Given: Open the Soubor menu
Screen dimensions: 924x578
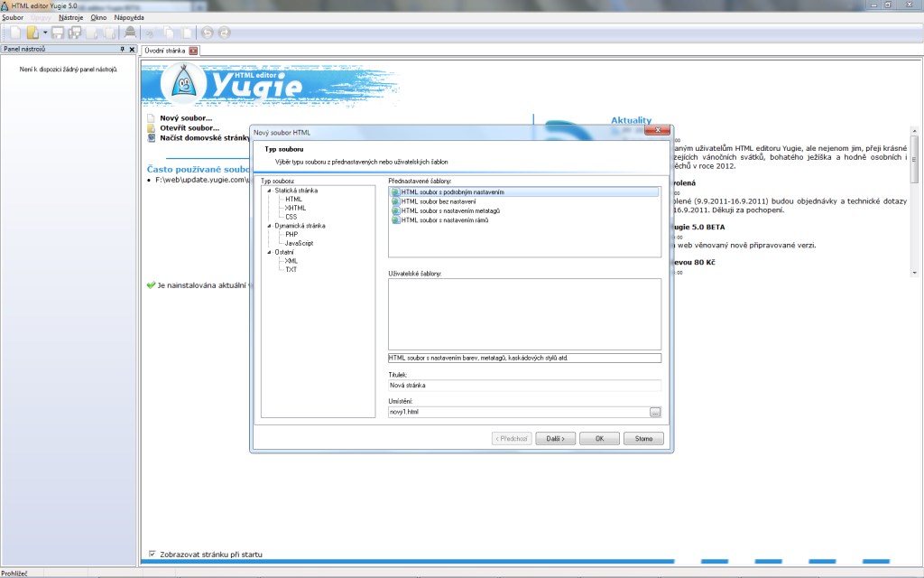Looking at the screenshot, I should click(13, 18).
